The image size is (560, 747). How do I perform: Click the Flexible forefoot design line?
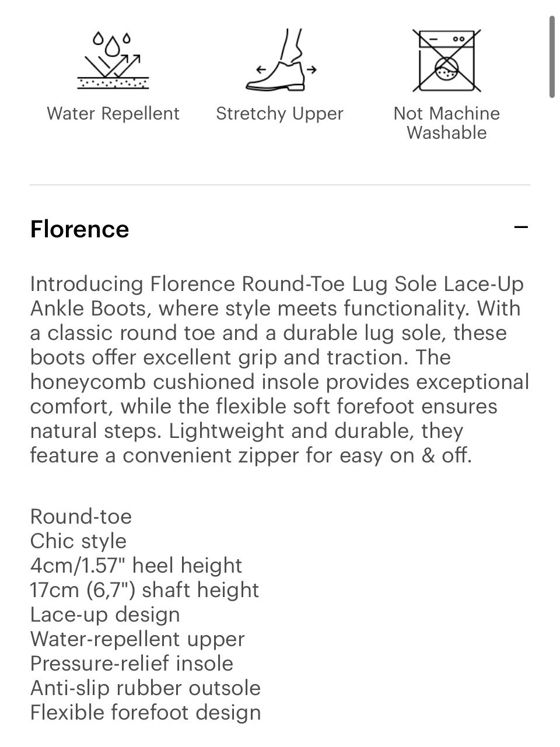click(x=145, y=713)
